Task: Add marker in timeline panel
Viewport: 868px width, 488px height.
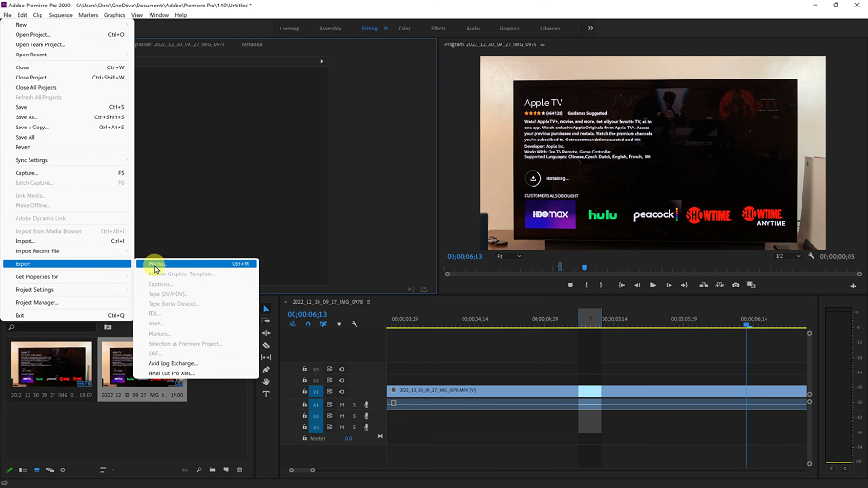Action: point(339,324)
